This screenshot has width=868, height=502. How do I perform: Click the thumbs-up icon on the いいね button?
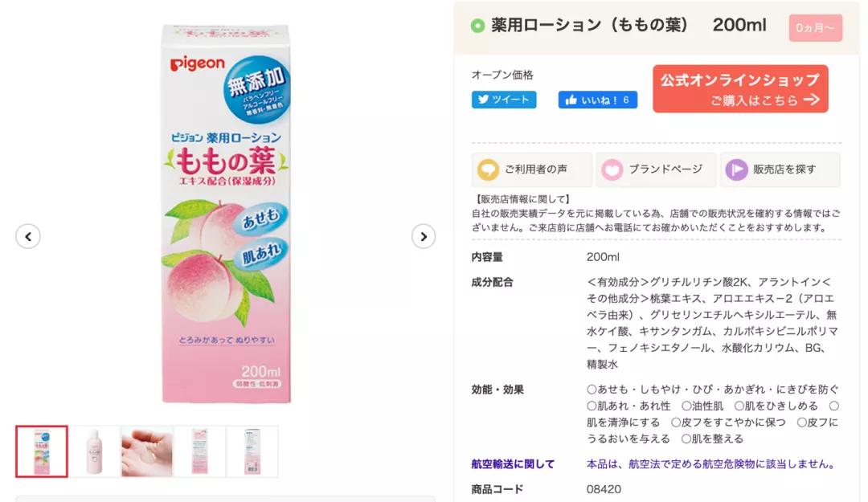572,100
